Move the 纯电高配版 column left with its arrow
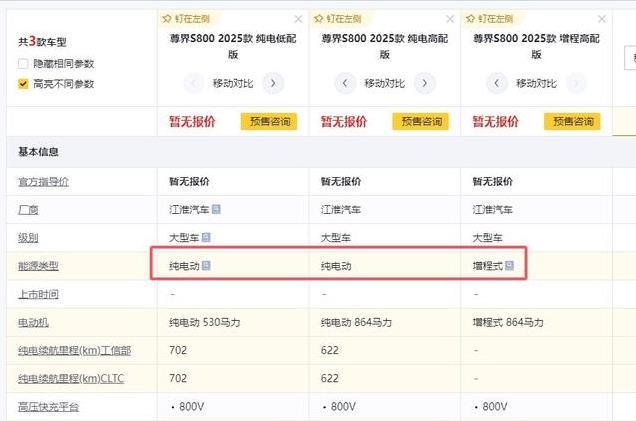 (x=345, y=83)
